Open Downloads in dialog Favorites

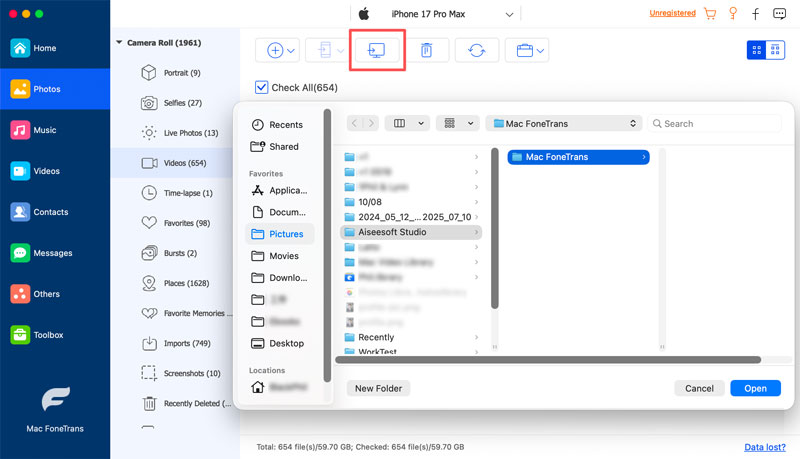pos(280,278)
